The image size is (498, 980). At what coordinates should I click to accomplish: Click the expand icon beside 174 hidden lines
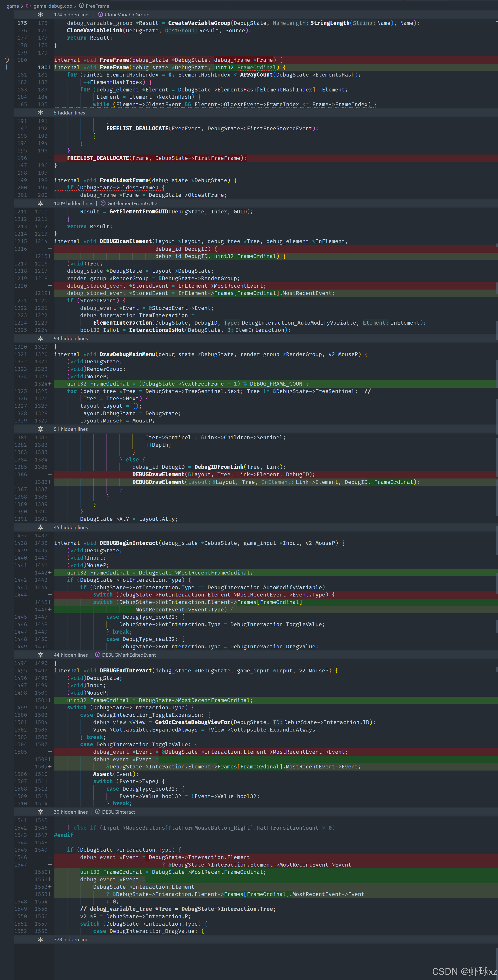click(40, 15)
